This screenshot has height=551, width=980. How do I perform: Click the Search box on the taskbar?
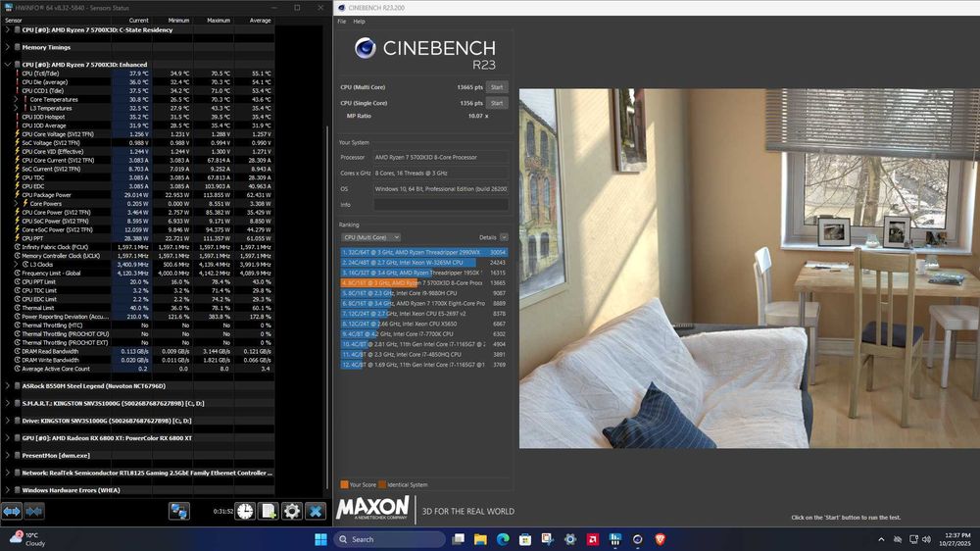pos(389,539)
